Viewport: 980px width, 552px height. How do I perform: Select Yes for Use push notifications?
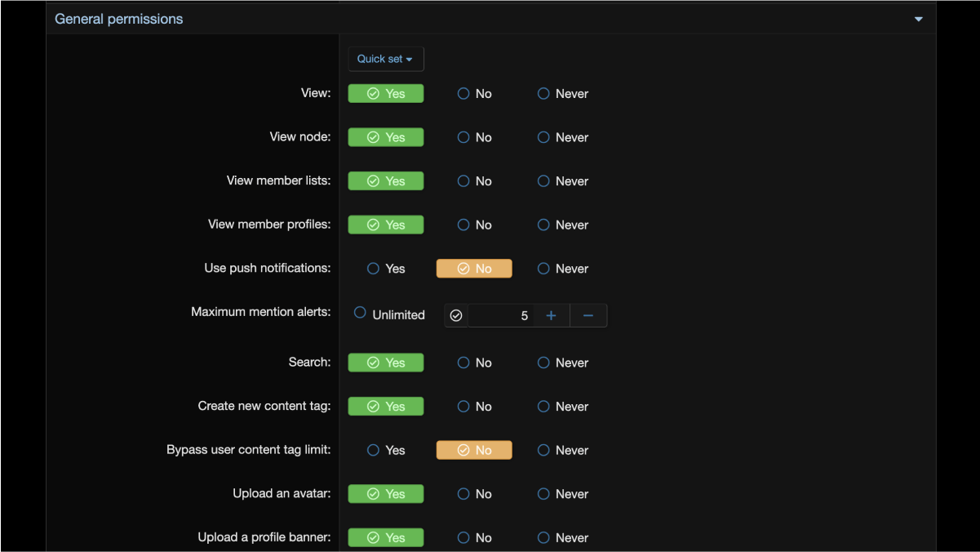point(386,269)
